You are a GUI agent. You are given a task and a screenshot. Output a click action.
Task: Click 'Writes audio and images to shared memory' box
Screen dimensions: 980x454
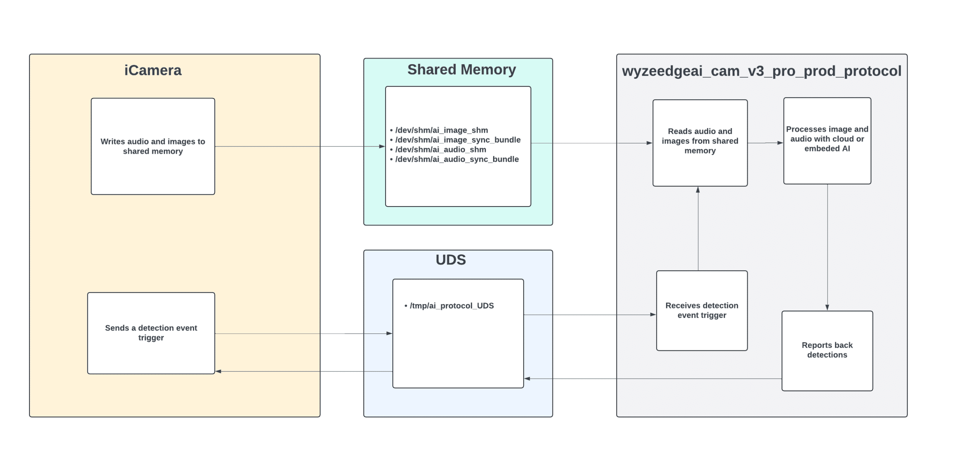(x=153, y=146)
